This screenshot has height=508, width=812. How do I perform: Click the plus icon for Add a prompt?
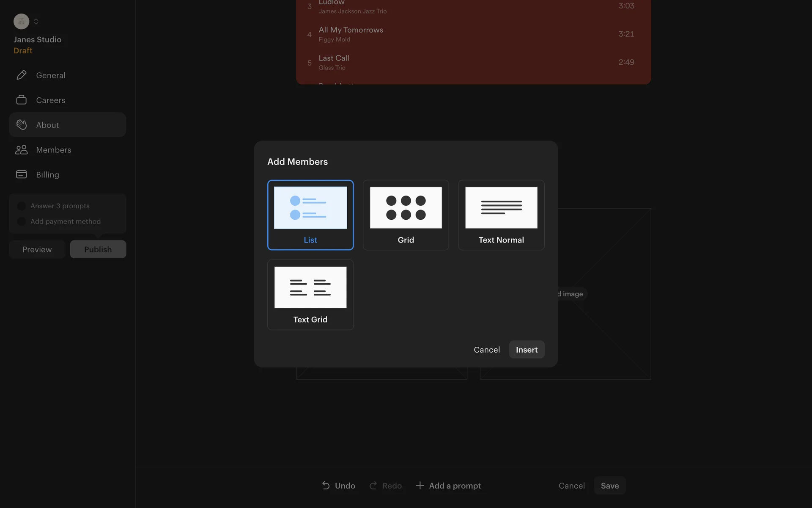tap(420, 486)
